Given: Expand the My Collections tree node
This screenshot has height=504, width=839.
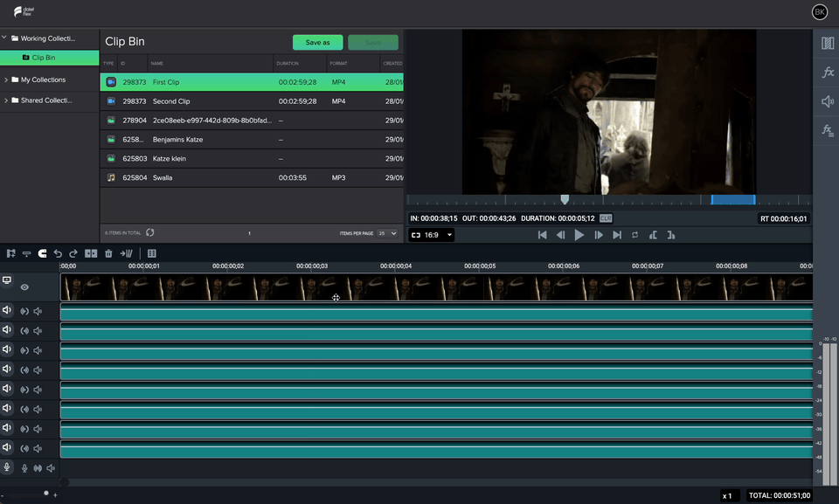Looking at the screenshot, I should [6, 79].
